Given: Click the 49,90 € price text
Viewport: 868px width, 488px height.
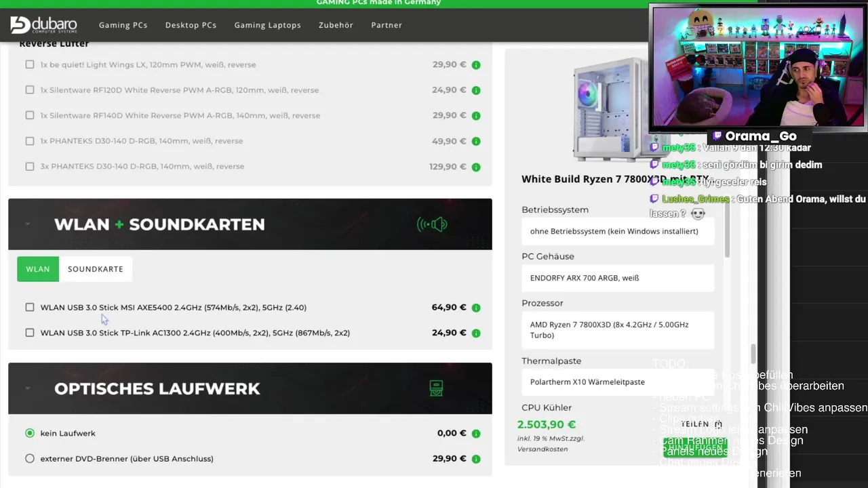Looking at the screenshot, I should [x=449, y=141].
